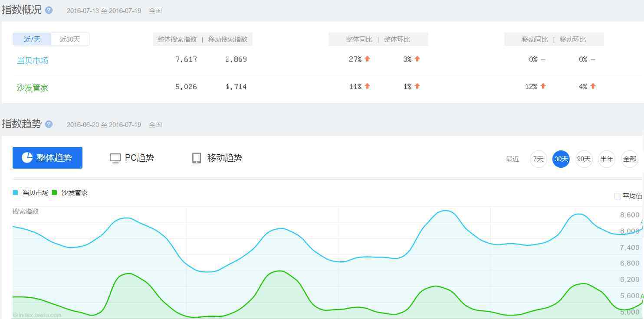Click the value 5,026
The image size is (644, 319).
186,87
